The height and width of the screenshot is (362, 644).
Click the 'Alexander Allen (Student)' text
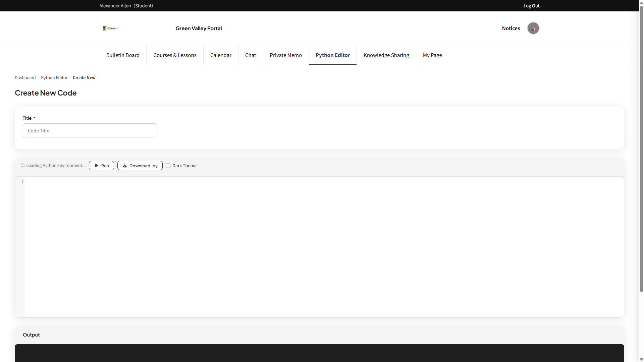126,6
